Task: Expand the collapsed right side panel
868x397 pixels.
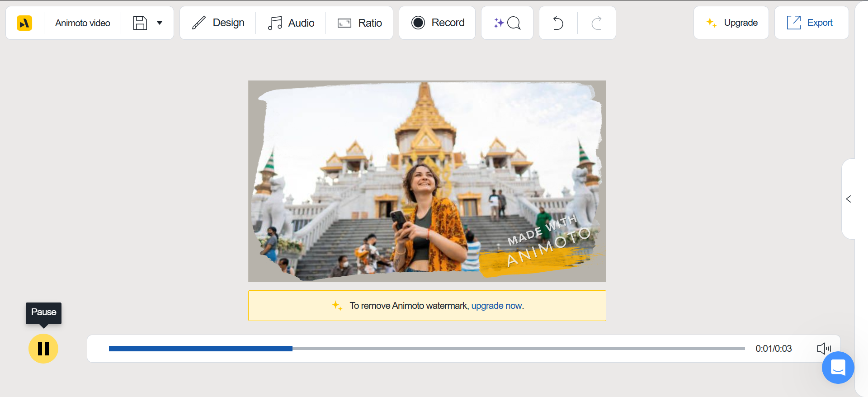Action: 849,199
